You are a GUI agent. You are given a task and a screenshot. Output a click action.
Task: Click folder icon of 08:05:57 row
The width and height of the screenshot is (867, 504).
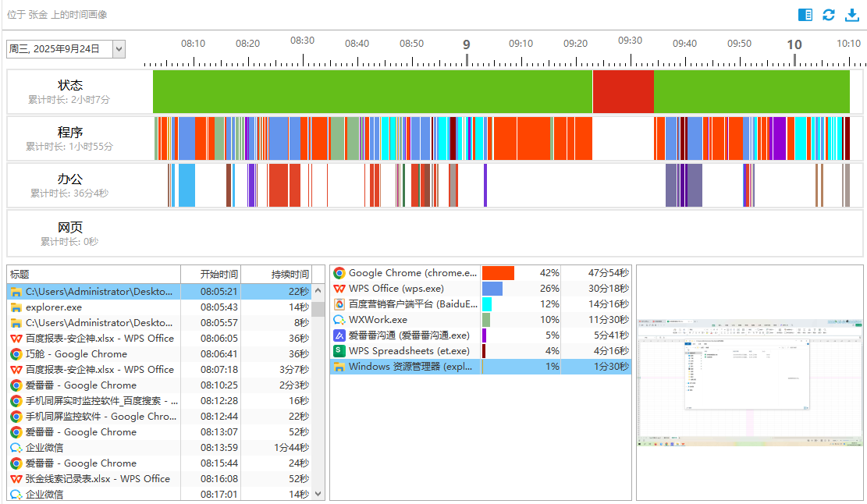(x=16, y=323)
